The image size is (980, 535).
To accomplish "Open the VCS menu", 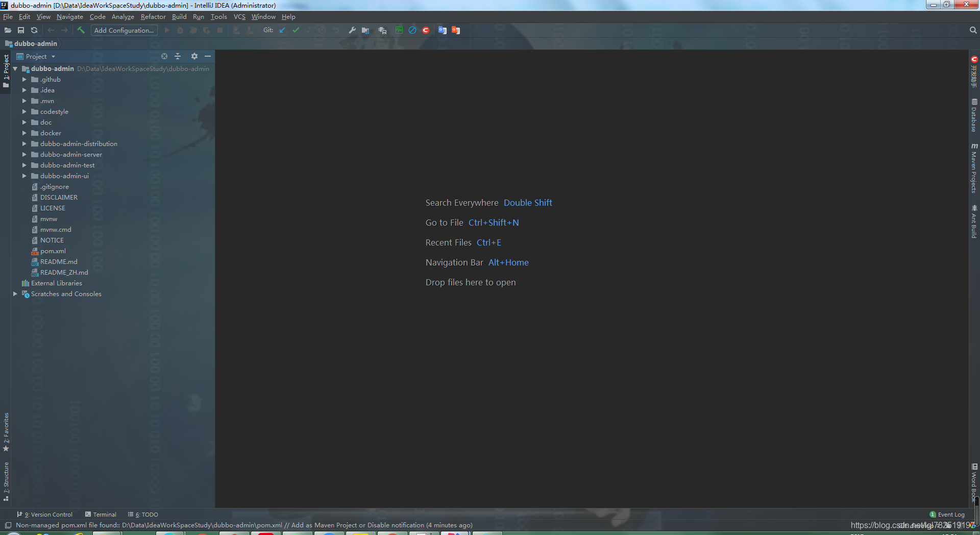I will (x=239, y=17).
